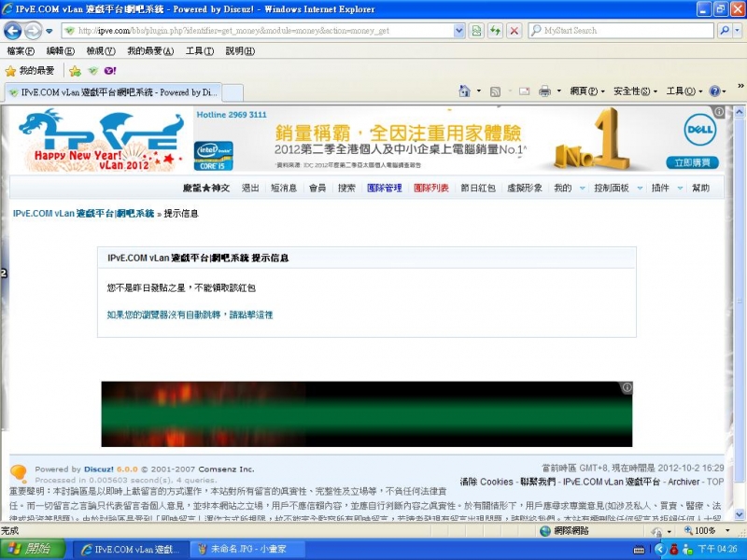Open the RSS feed icon
This screenshot has width=747, height=560.
(496, 91)
